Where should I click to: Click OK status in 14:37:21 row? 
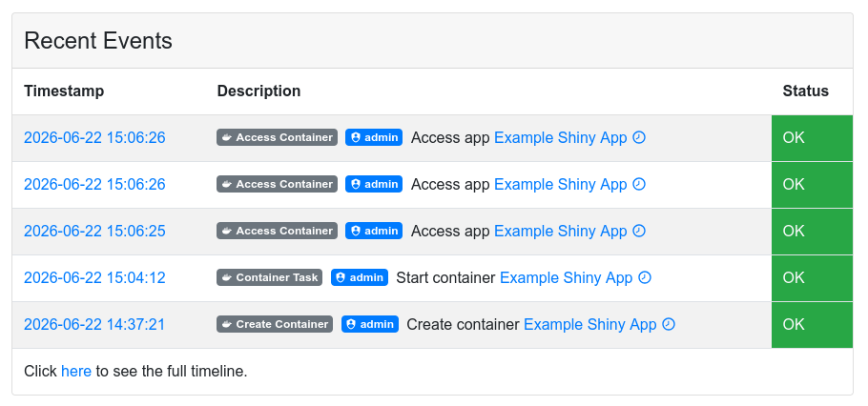[x=812, y=325]
